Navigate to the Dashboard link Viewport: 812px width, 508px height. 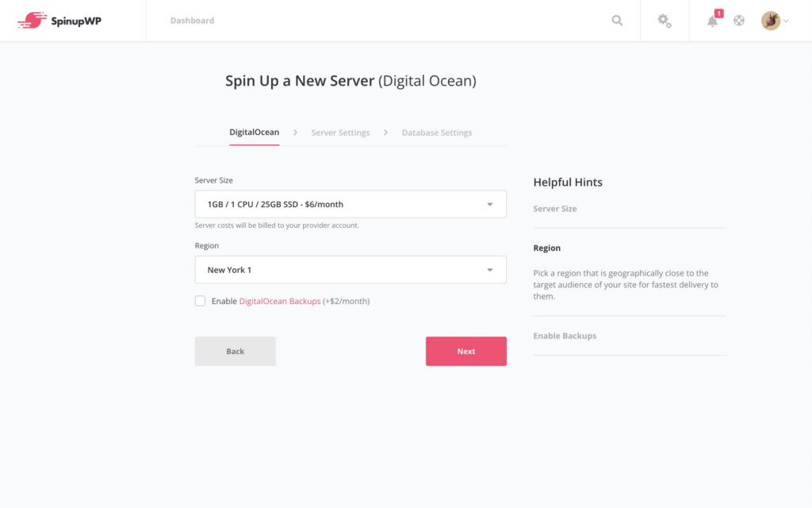point(192,21)
